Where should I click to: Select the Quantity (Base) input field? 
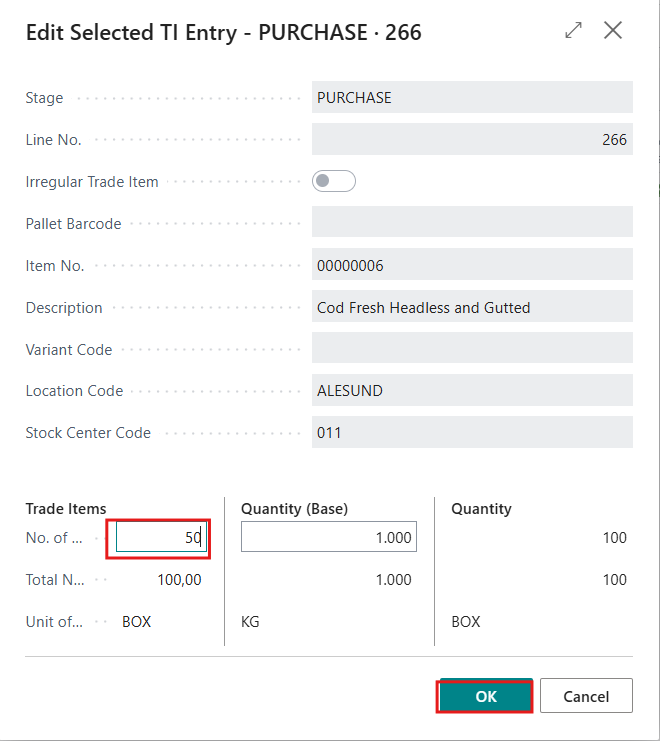coord(329,537)
